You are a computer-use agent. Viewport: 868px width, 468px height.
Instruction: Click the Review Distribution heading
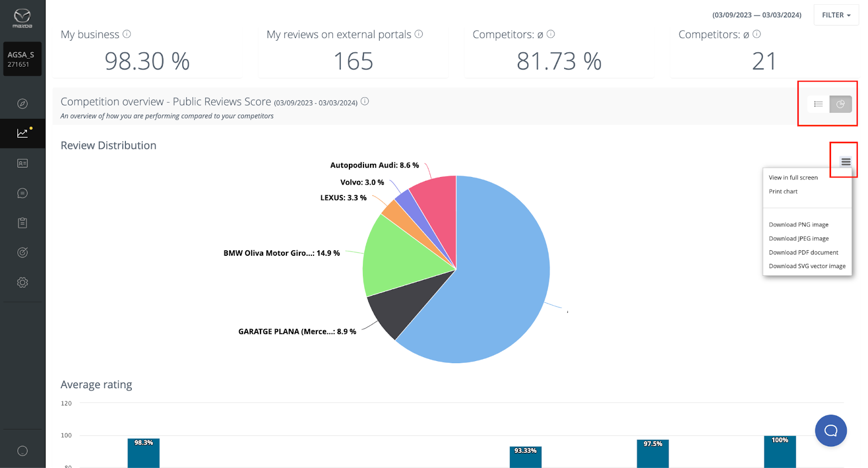108,146
